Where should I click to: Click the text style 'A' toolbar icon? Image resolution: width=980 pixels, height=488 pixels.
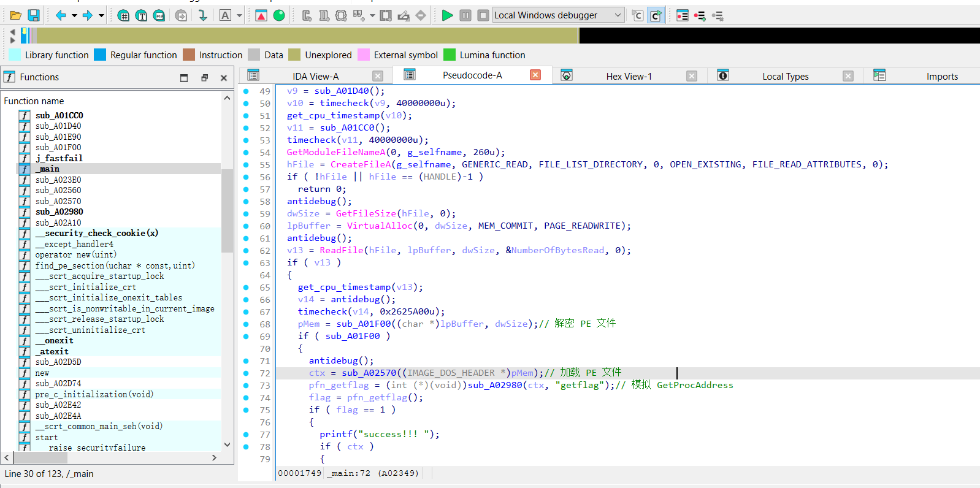click(x=226, y=15)
